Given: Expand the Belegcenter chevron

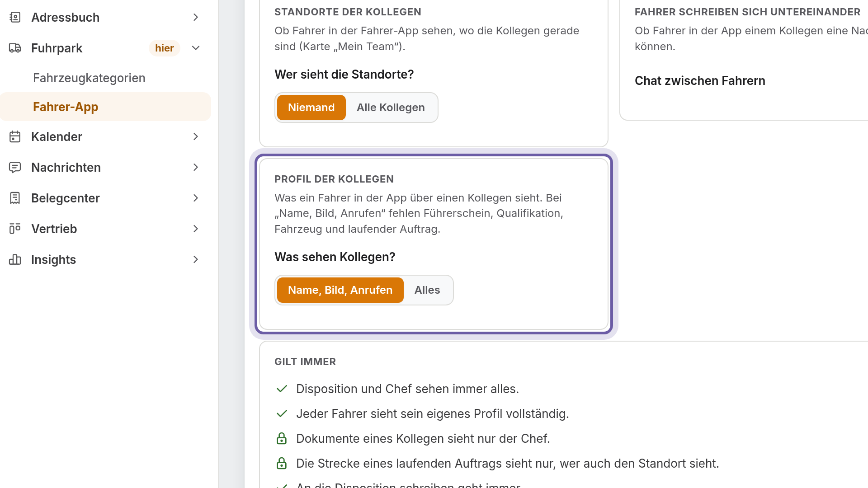Looking at the screenshot, I should pyautogui.click(x=196, y=198).
